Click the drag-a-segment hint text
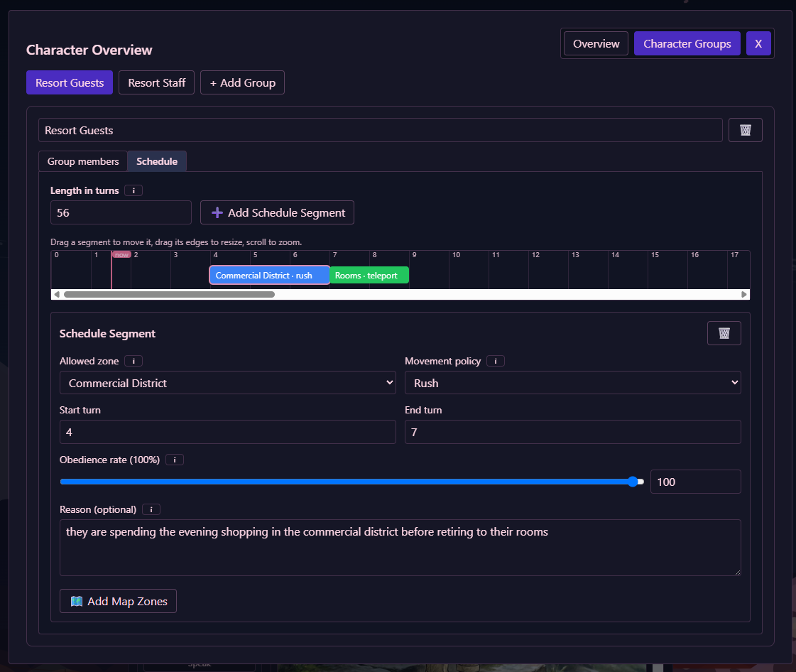This screenshot has height=672, width=796. click(x=176, y=242)
